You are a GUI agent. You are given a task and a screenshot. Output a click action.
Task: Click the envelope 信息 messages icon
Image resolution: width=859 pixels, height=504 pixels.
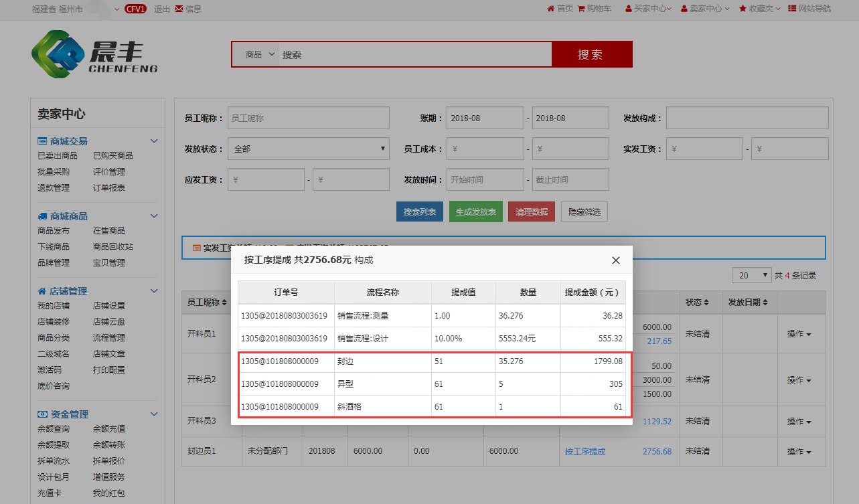click(179, 9)
